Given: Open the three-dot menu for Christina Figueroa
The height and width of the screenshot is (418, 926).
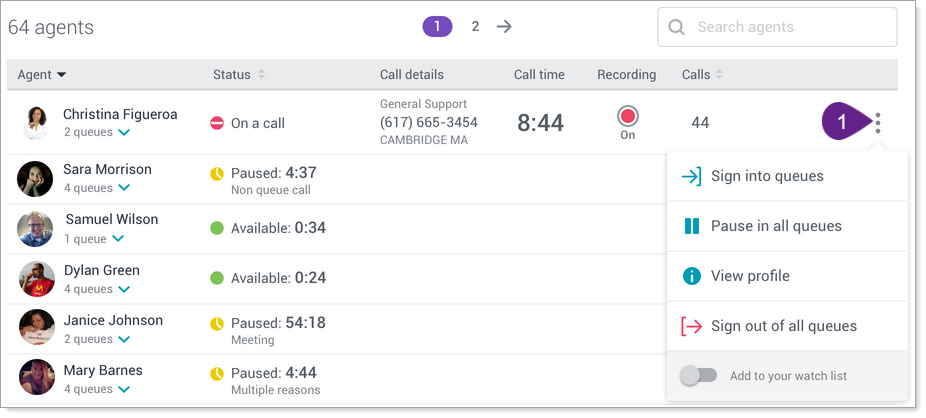Looking at the screenshot, I should pos(878,123).
